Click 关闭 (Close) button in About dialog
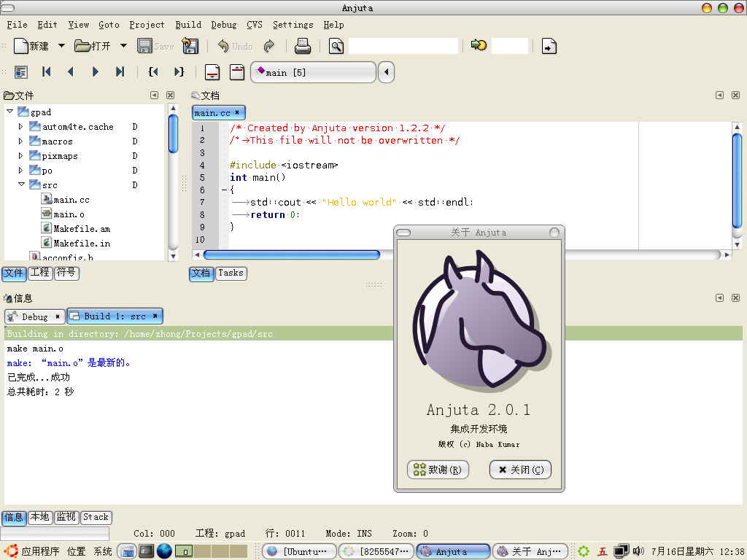Screen dimensions: 747x560 [x=520, y=470]
